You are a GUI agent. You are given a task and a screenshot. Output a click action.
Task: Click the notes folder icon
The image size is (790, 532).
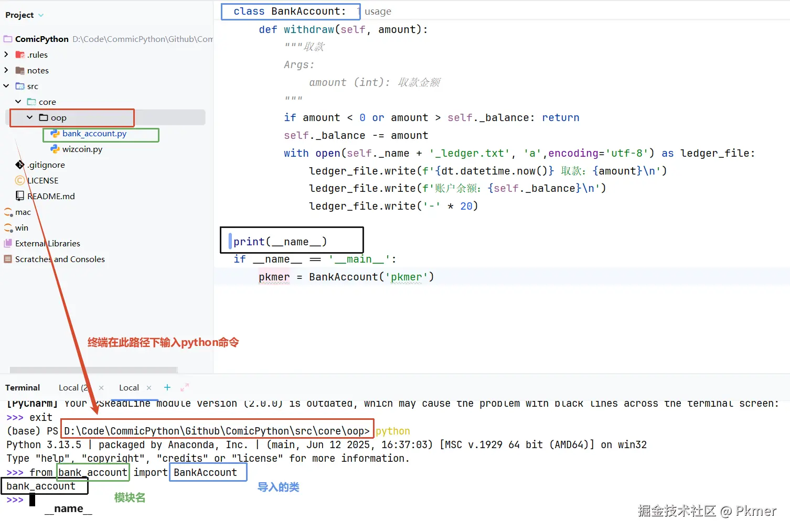(20, 70)
